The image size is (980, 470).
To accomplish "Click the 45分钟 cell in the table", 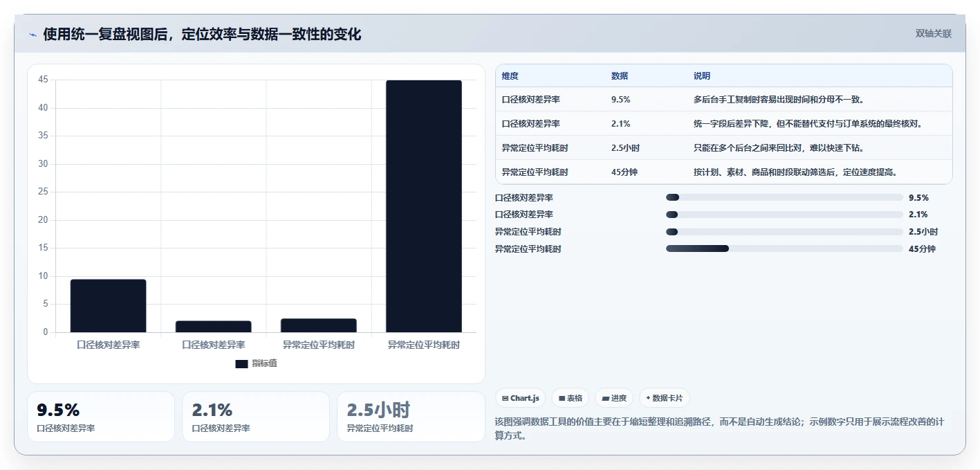I will tap(625, 172).
